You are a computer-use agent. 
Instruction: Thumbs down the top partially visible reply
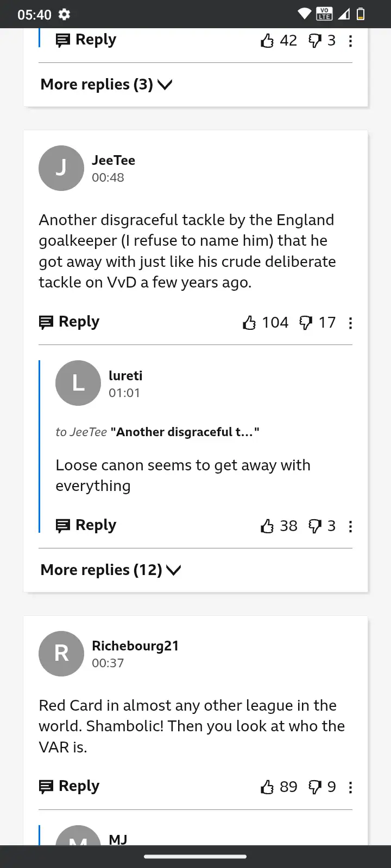click(x=315, y=41)
